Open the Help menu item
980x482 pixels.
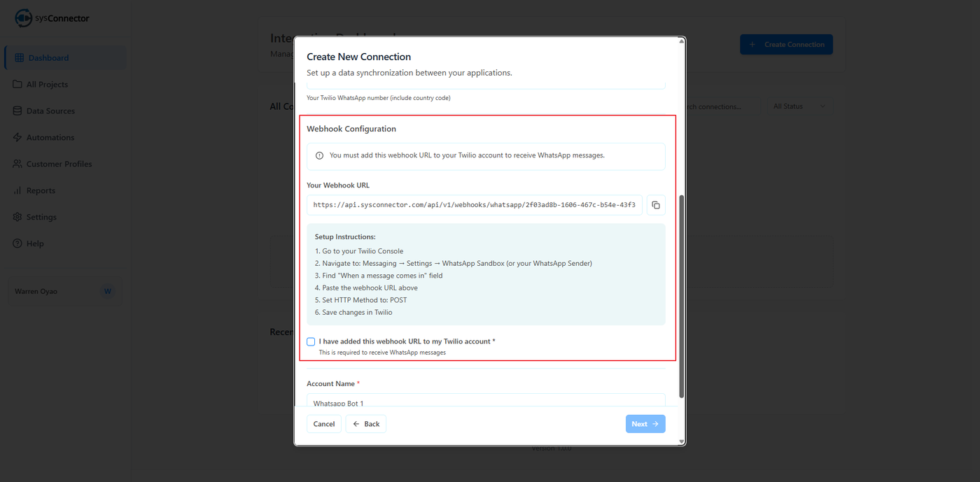pos(35,244)
